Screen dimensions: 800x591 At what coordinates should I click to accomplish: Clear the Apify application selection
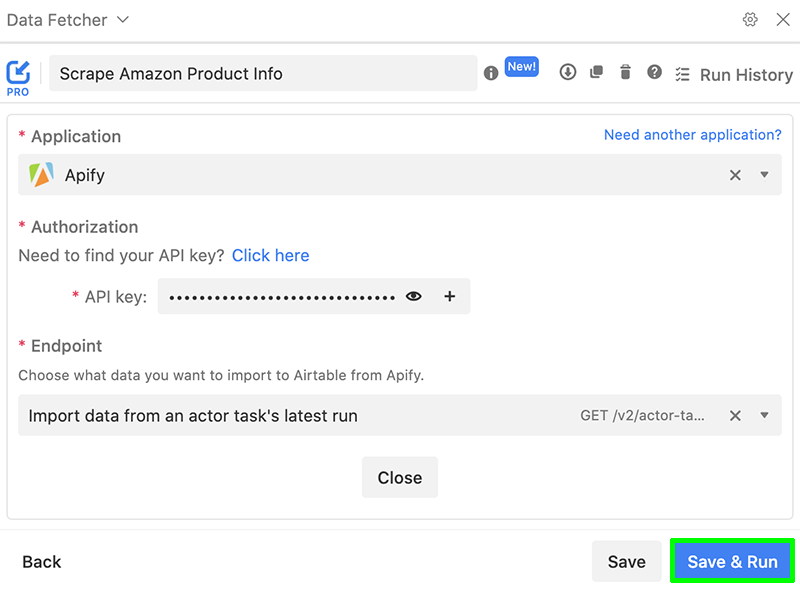tap(735, 175)
